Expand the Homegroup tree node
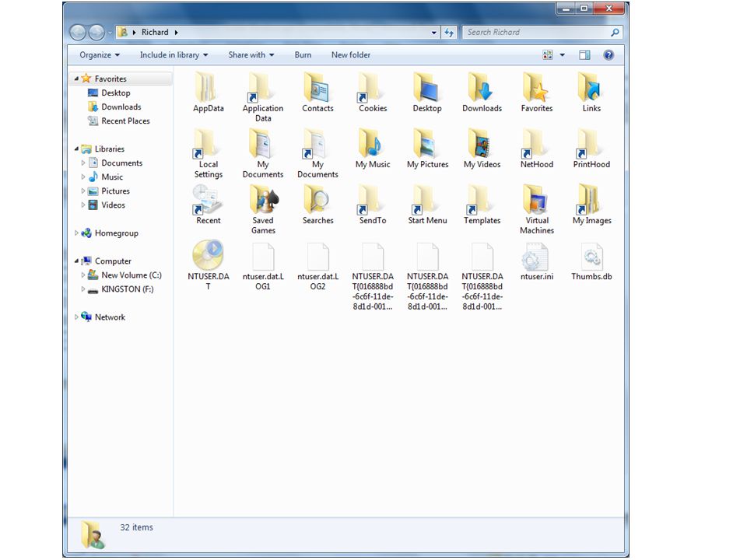 click(76, 233)
